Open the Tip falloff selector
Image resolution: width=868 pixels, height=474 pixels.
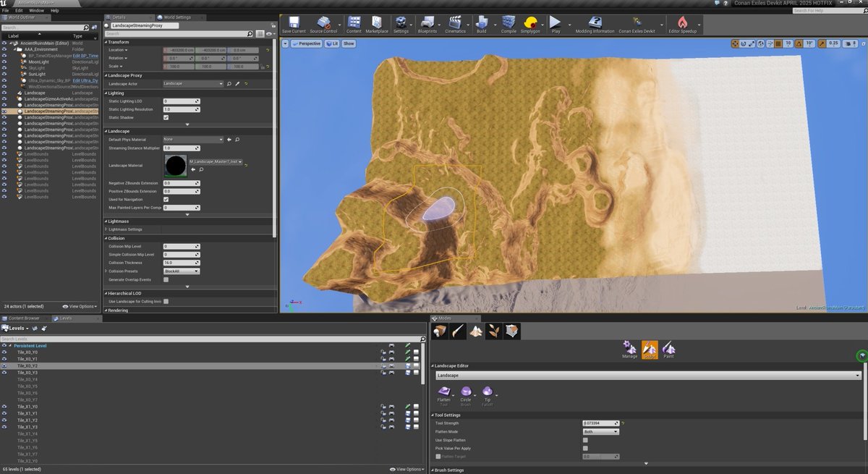[488, 395]
